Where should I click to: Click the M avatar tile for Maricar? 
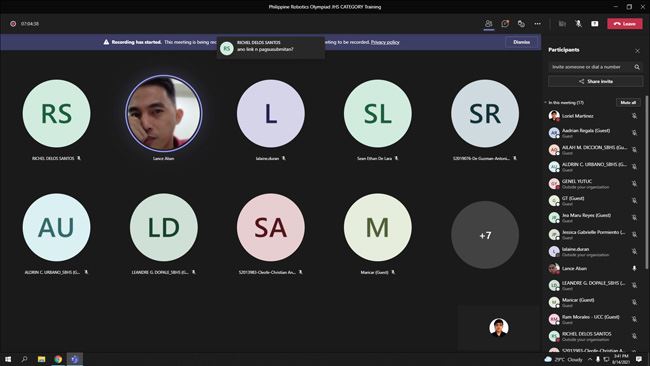point(378,227)
